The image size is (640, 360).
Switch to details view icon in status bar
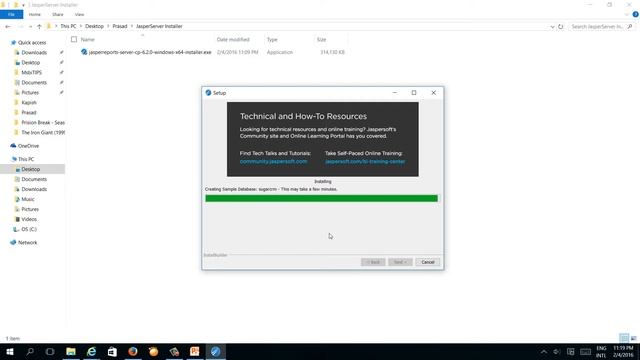[x=624, y=338]
